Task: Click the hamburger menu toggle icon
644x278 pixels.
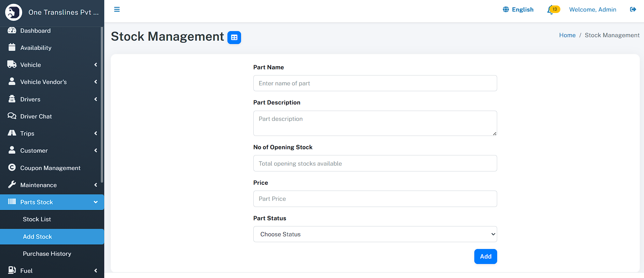Action: 117,9
